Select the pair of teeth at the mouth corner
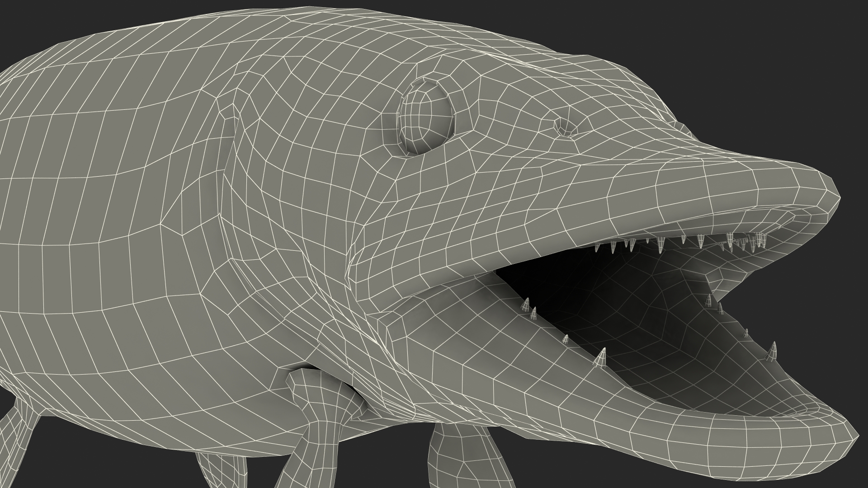The width and height of the screenshot is (868, 488). coord(530,309)
